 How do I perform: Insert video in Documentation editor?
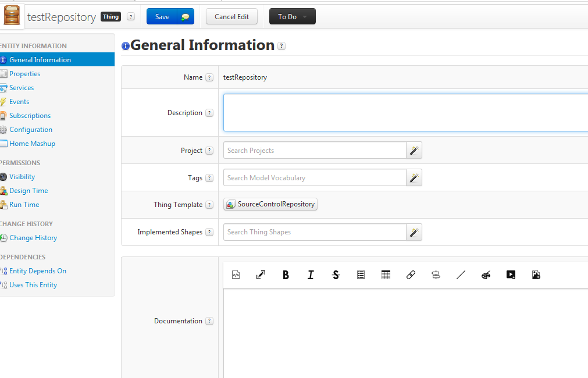[511, 275]
